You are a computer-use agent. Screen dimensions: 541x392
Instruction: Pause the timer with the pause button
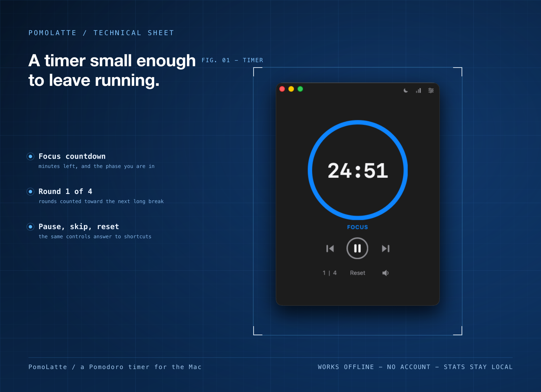357,248
